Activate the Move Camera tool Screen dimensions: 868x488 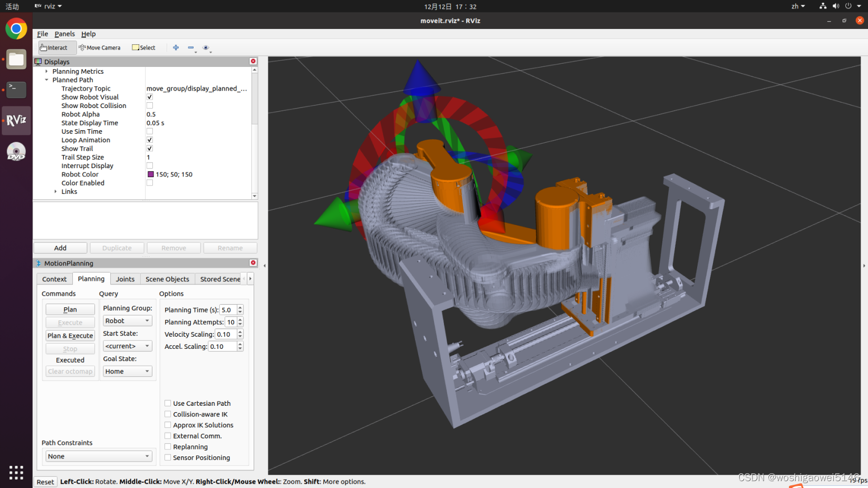pyautogui.click(x=100, y=47)
